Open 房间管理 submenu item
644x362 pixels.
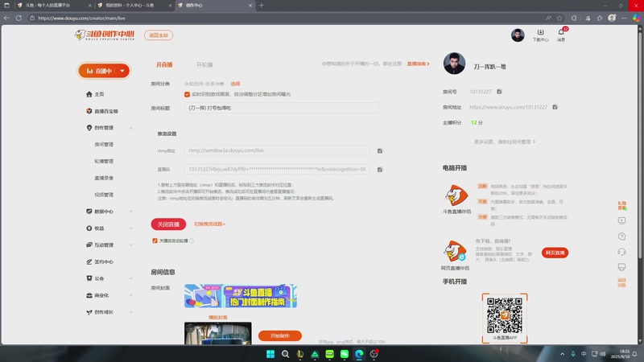click(x=104, y=145)
